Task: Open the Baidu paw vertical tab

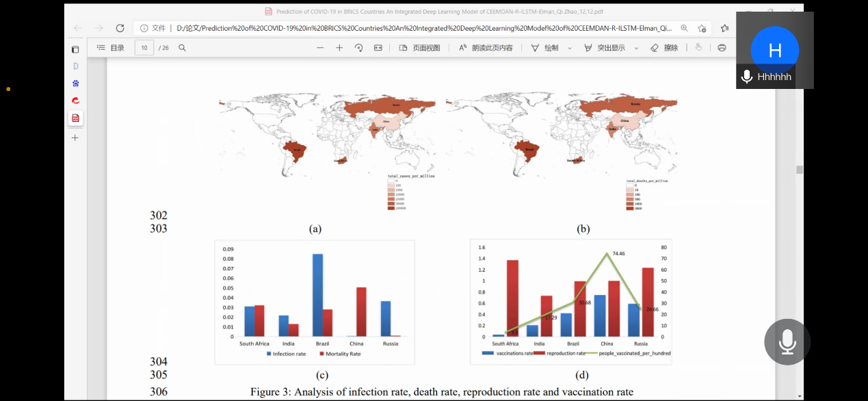Action: [x=75, y=83]
